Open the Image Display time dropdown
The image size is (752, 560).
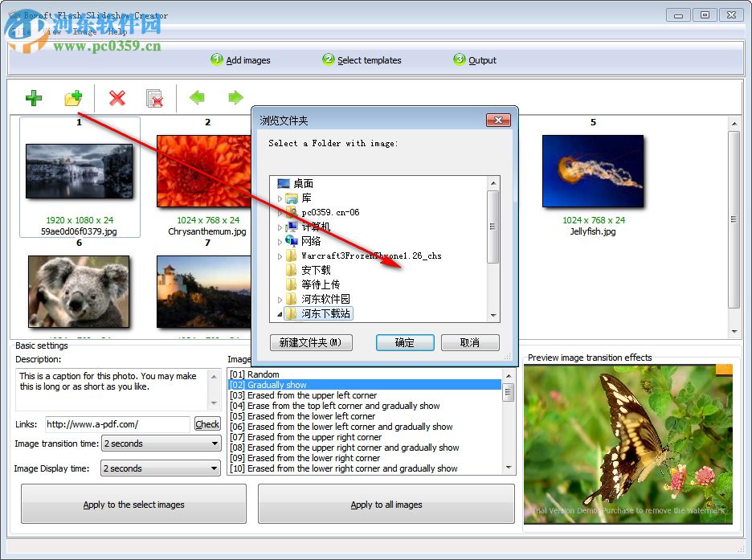point(215,468)
